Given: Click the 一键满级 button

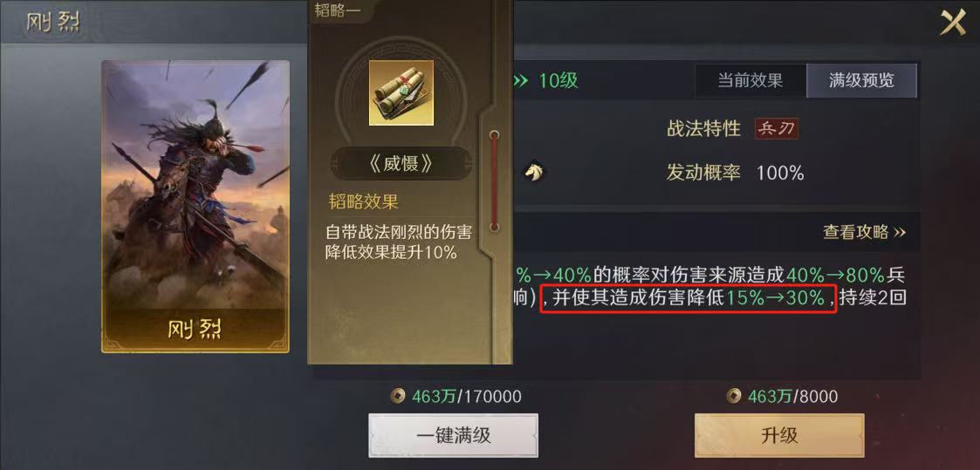Looking at the screenshot, I should pyautogui.click(x=453, y=435).
